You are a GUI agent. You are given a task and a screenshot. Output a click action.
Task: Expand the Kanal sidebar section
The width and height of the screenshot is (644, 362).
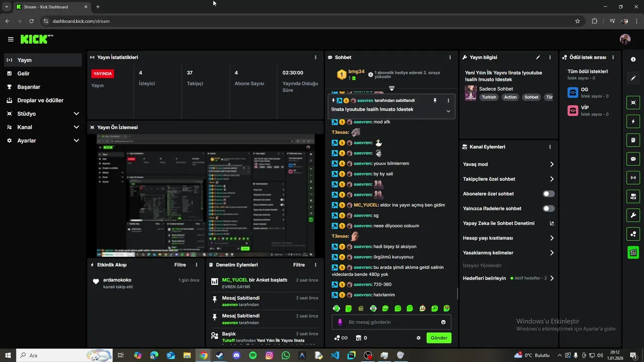[x=76, y=127]
